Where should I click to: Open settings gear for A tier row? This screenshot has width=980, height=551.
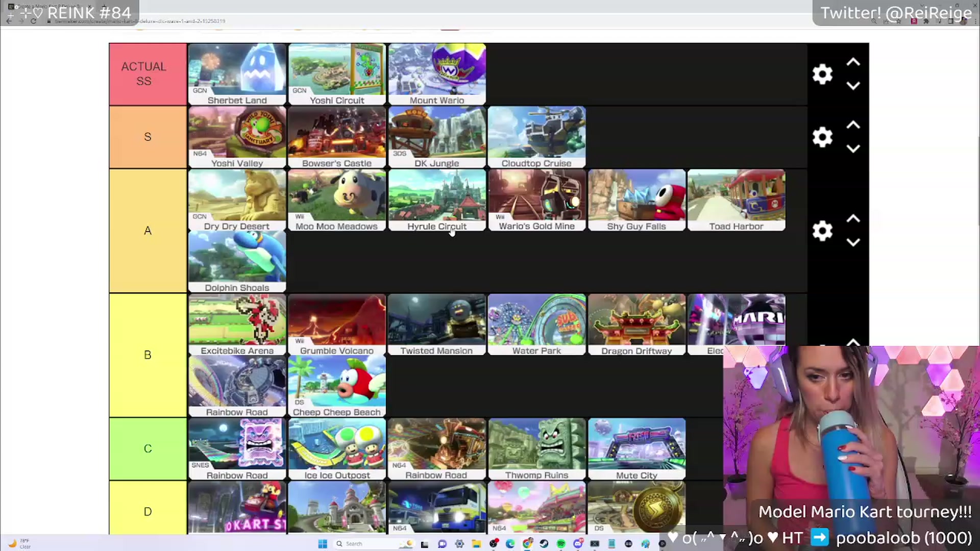(x=822, y=231)
